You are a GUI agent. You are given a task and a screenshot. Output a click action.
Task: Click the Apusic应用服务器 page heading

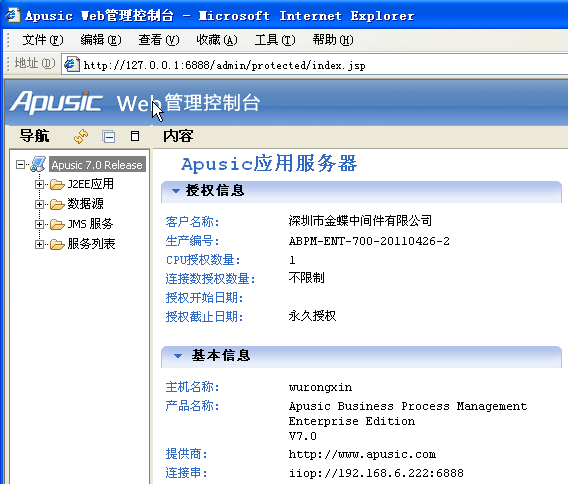(x=269, y=163)
